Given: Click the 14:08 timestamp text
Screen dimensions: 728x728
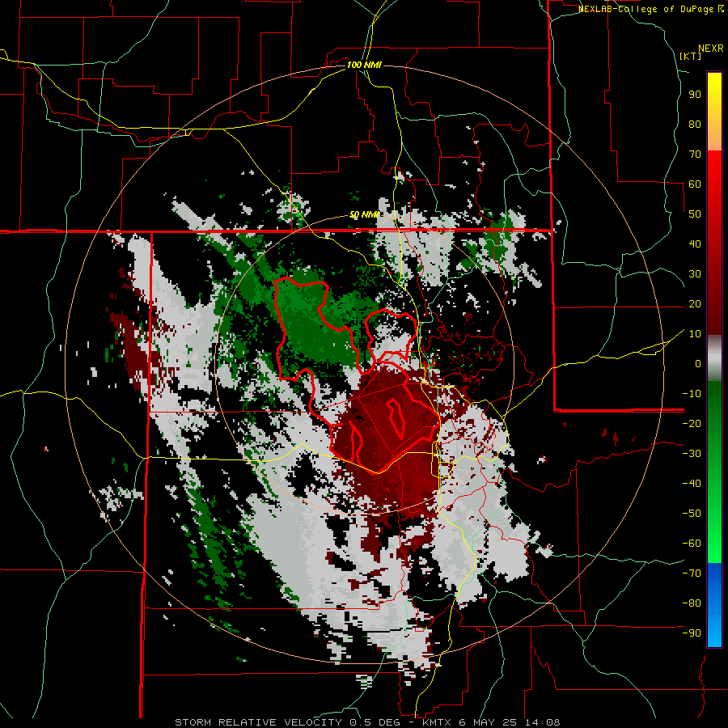Looking at the screenshot, I should [542, 722].
